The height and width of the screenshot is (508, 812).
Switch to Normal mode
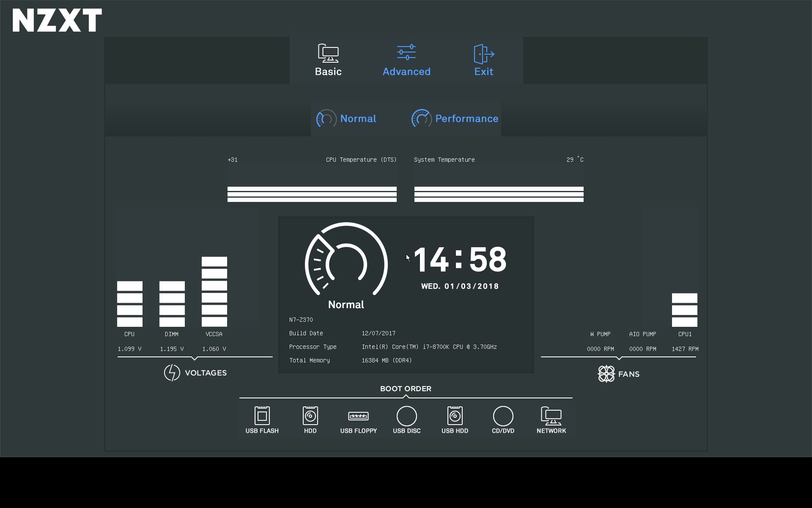pyautogui.click(x=347, y=119)
